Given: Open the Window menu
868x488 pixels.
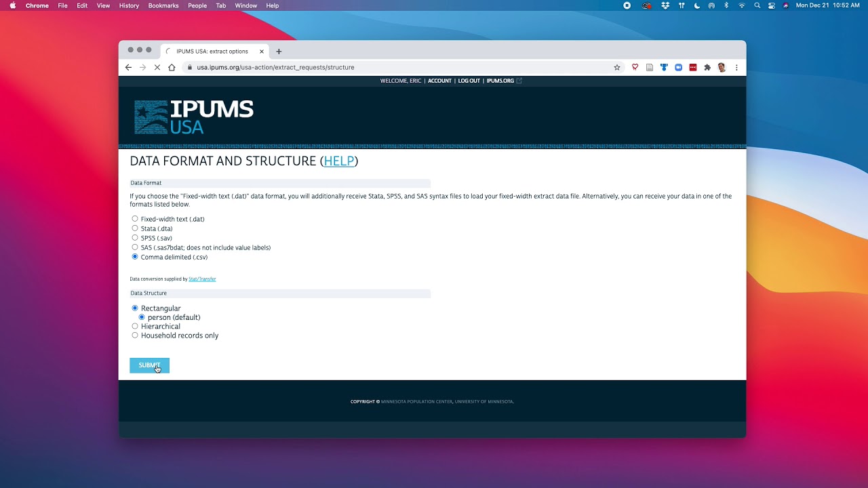Looking at the screenshot, I should (x=246, y=5).
